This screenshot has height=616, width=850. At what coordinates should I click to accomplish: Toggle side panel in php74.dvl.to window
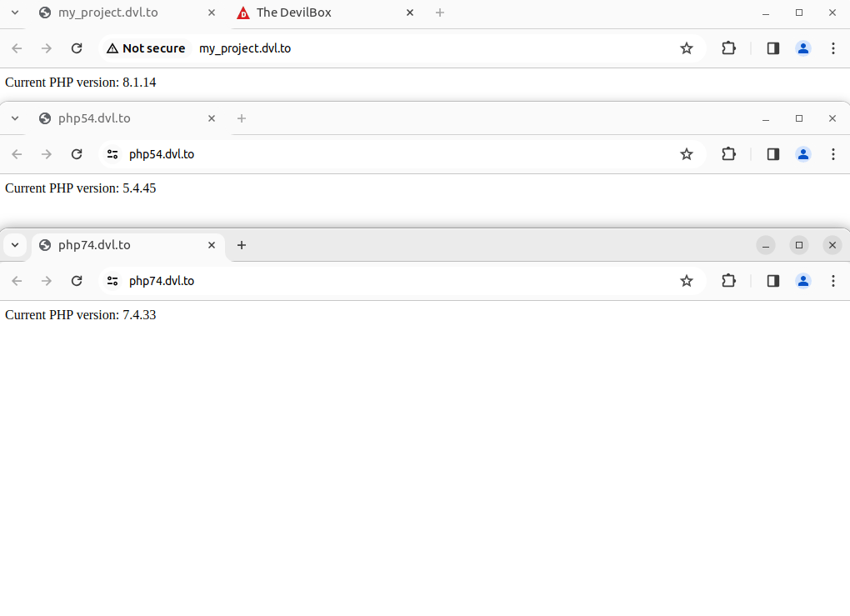point(773,281)
